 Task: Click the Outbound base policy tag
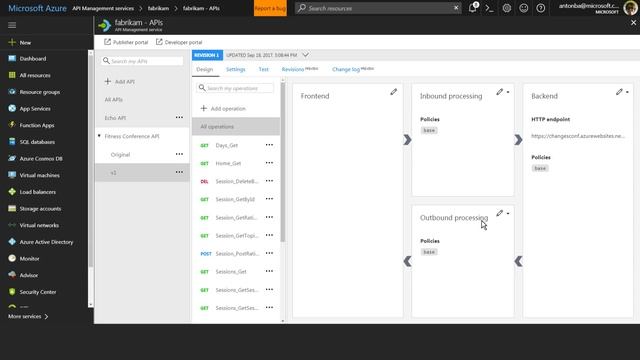click(429, 252)
